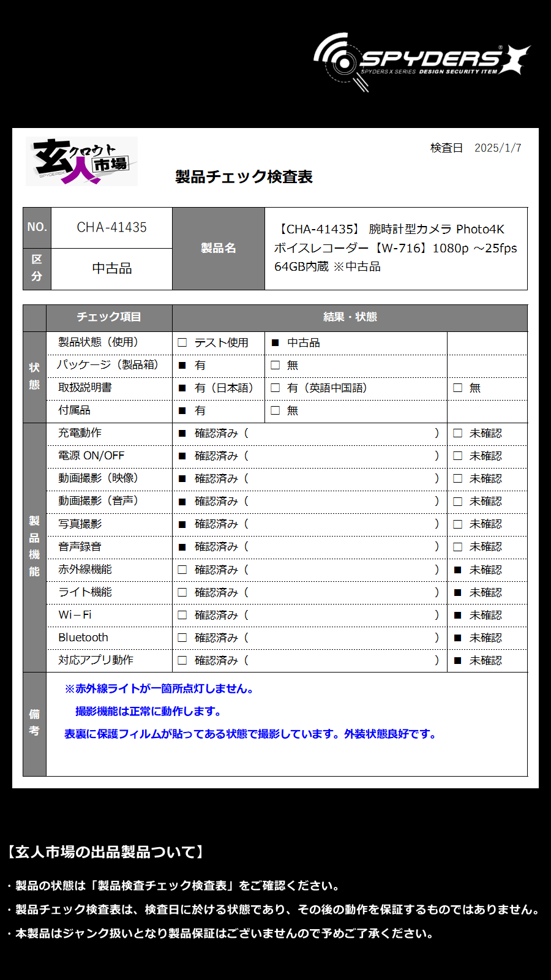The width and height of the screenshot is (551, 980).
Task: Click the 製品チェック検査表 title
Action: 244,177
